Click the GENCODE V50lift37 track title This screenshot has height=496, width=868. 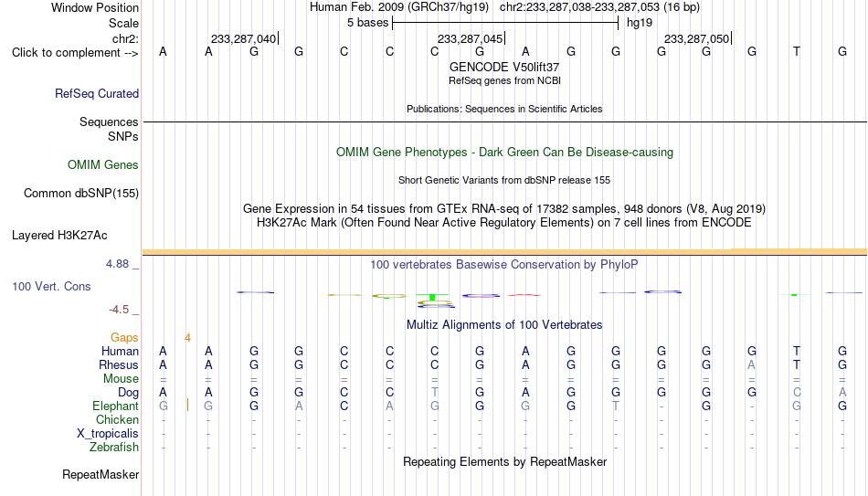click(504, 67)
